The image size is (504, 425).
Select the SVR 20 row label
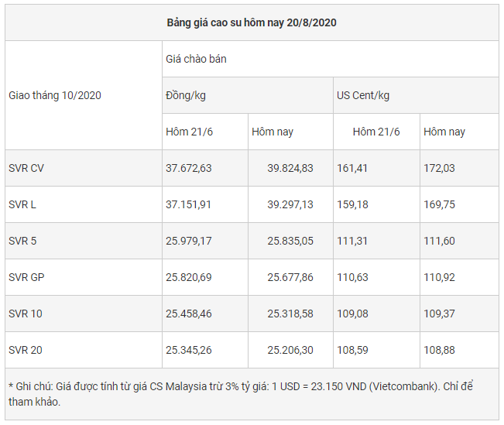coord(26,350)
